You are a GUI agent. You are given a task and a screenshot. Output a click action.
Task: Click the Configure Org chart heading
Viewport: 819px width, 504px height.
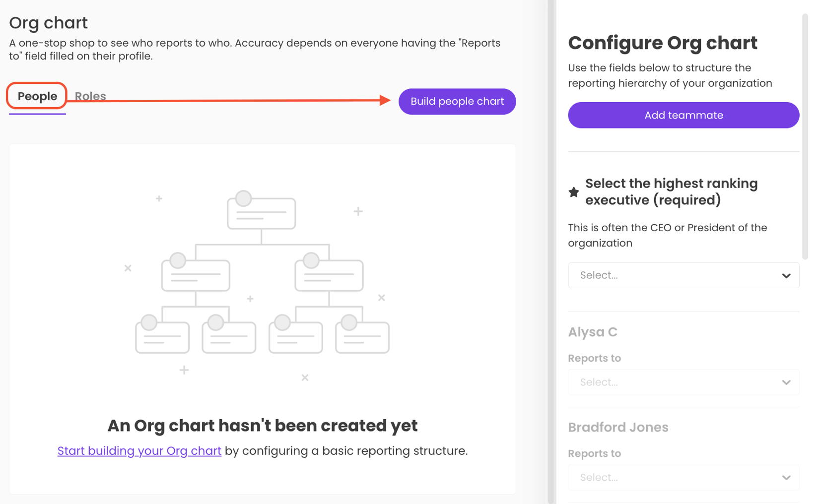pyautogui.click(x=663, y=43)
